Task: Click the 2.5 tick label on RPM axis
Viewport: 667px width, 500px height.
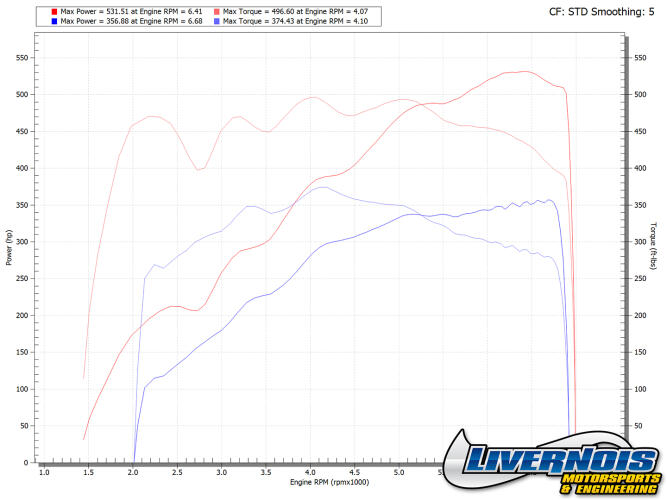Action: 177,472
